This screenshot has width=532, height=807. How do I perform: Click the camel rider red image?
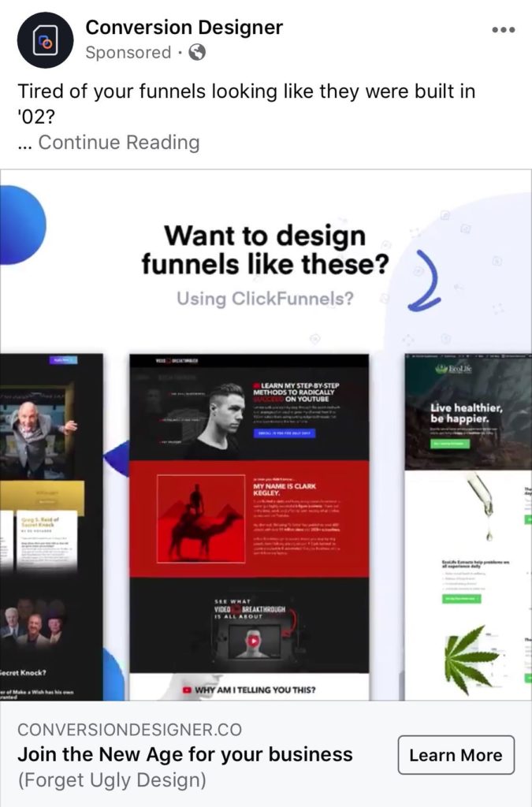tap(201, 519)
